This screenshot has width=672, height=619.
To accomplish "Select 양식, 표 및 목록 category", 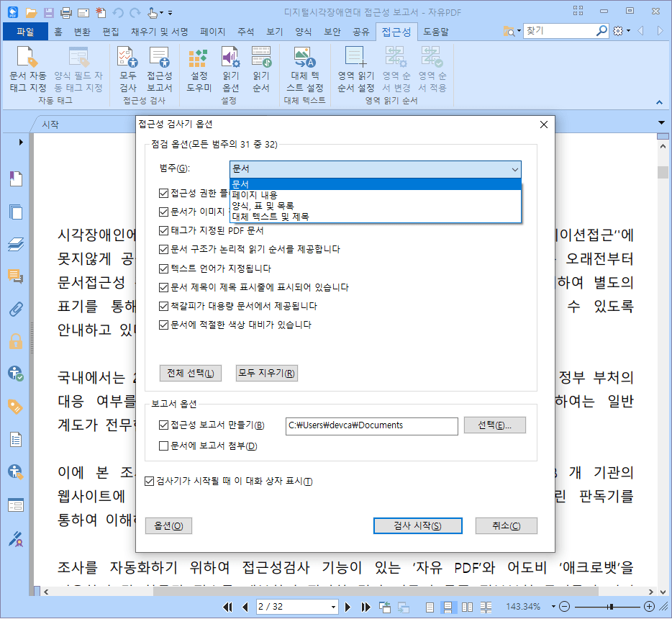I will point(375,206).
